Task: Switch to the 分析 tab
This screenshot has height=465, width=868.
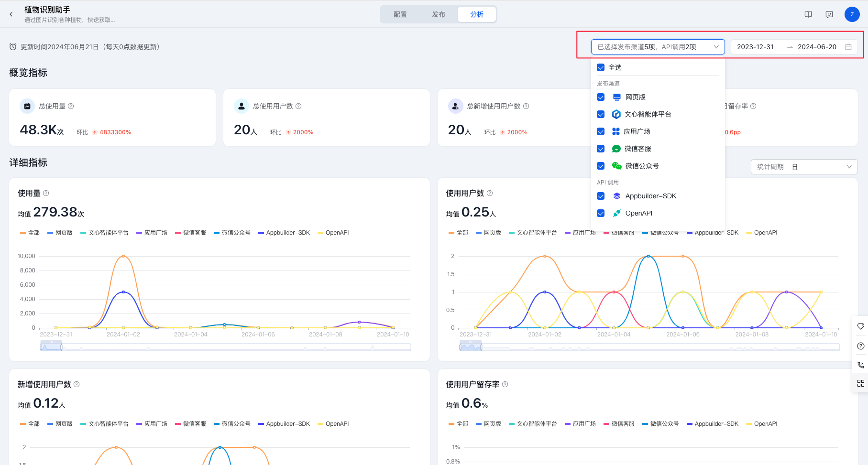Action: click(x=477, y=14)
